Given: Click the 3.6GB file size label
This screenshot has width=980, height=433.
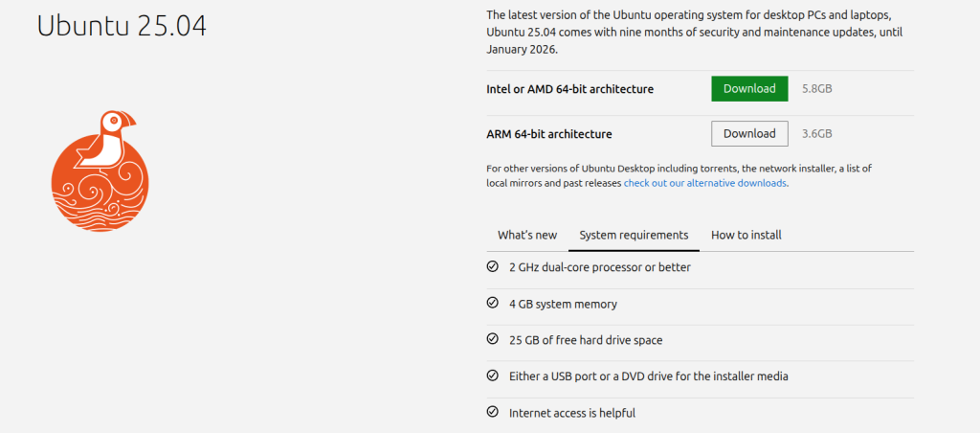Looking at the screenshot, I should (x=817, y=134).
